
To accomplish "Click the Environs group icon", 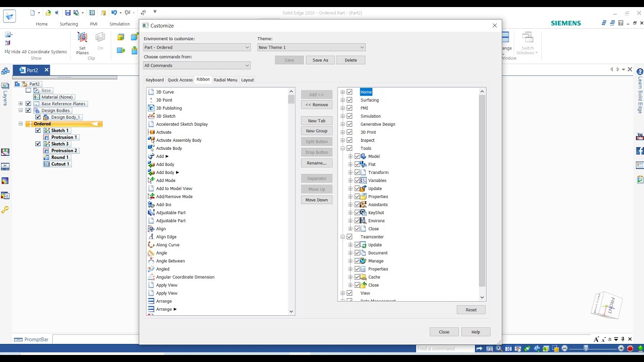I will click(363, 221).
